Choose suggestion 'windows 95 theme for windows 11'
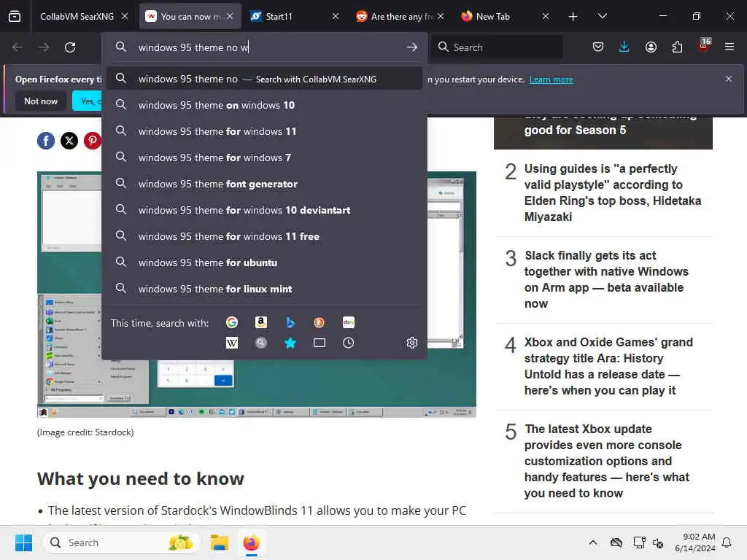Viewport: 747px width, 560px height. (x=264, y=131)
